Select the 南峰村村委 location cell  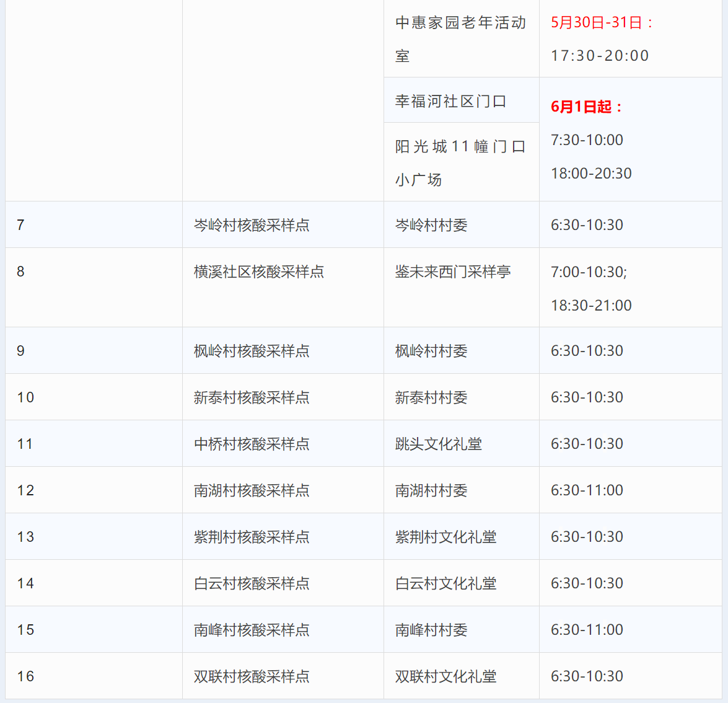431,630
